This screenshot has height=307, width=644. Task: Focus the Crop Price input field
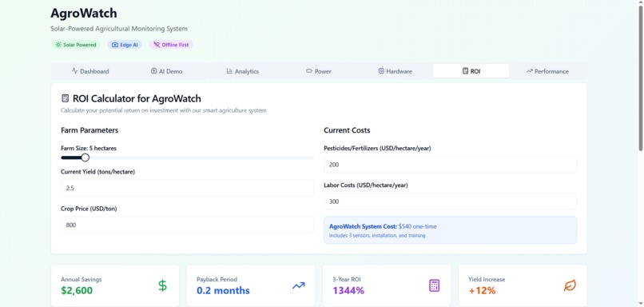click(x=187, y=225)
